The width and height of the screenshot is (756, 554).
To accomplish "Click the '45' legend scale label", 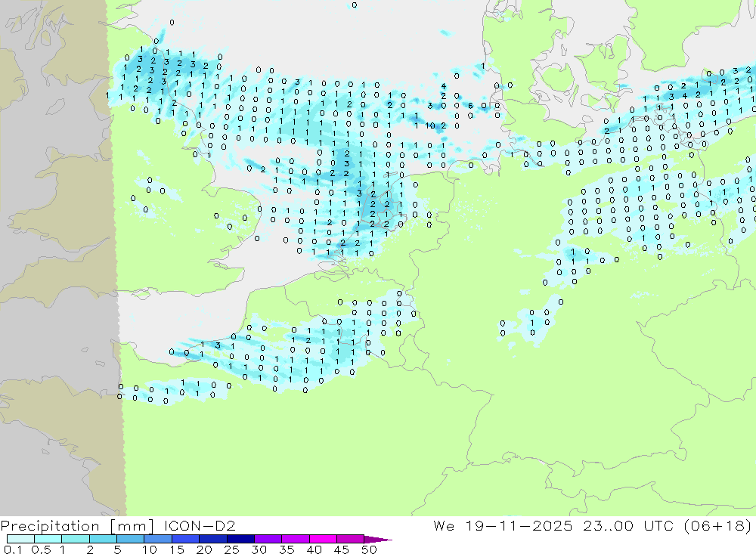I will click(342, 549).
